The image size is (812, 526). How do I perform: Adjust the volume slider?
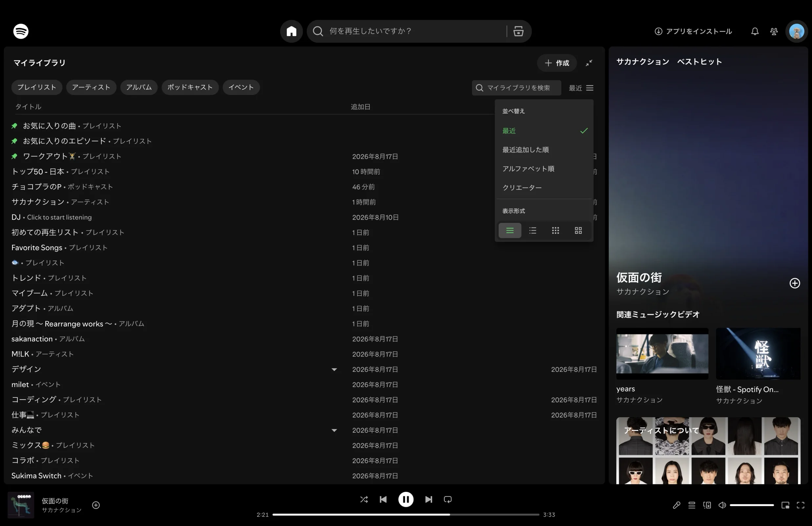(752, 505)
